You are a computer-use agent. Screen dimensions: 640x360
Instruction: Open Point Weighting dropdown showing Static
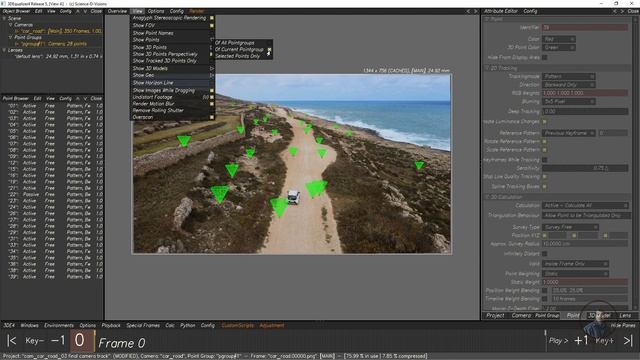pyautogui.click(x=575, y=273)
